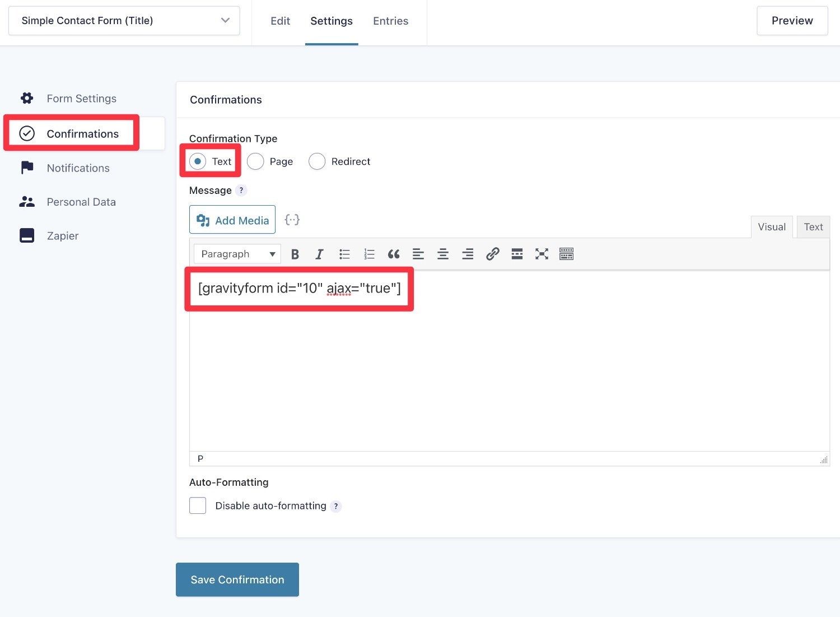Open the Paragraph format dropdown

click(x=237, y=254)
